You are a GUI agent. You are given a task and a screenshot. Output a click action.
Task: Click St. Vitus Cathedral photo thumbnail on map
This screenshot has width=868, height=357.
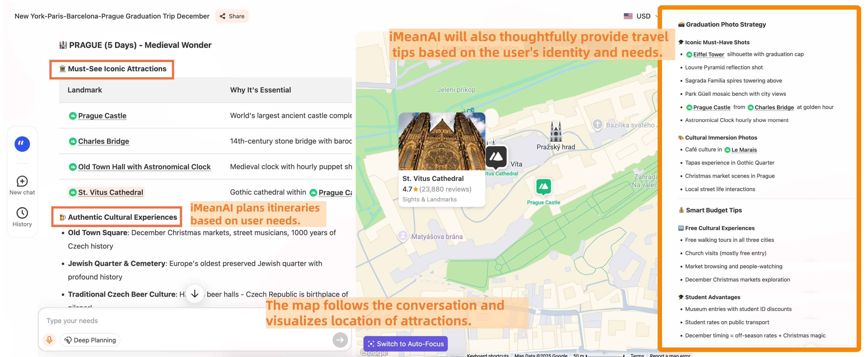[442, 142]
